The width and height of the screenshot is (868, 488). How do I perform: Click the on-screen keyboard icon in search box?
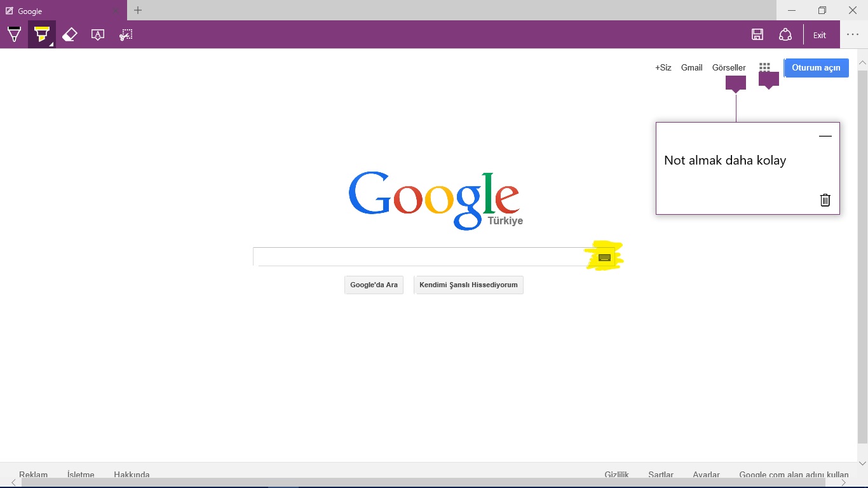604,257
